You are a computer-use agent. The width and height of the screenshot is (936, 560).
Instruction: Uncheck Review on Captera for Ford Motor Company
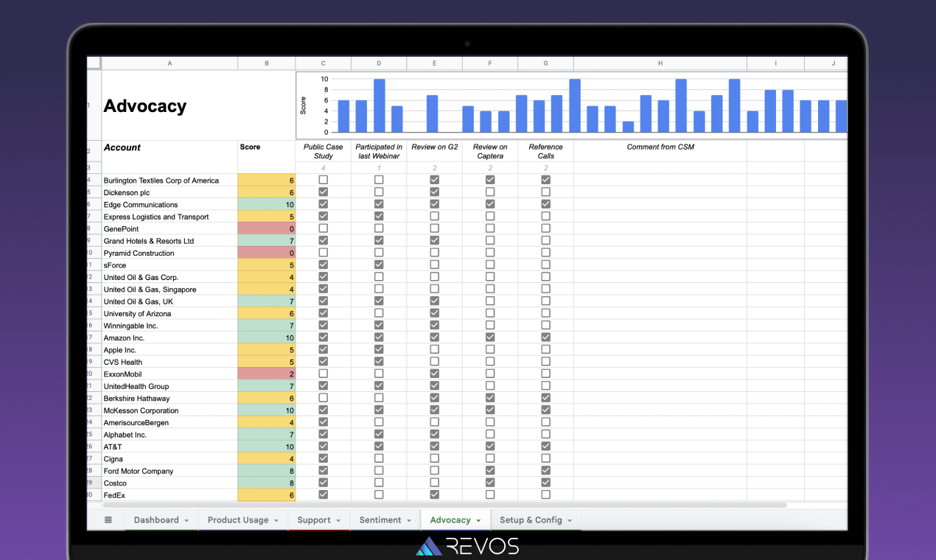(490, 471)
